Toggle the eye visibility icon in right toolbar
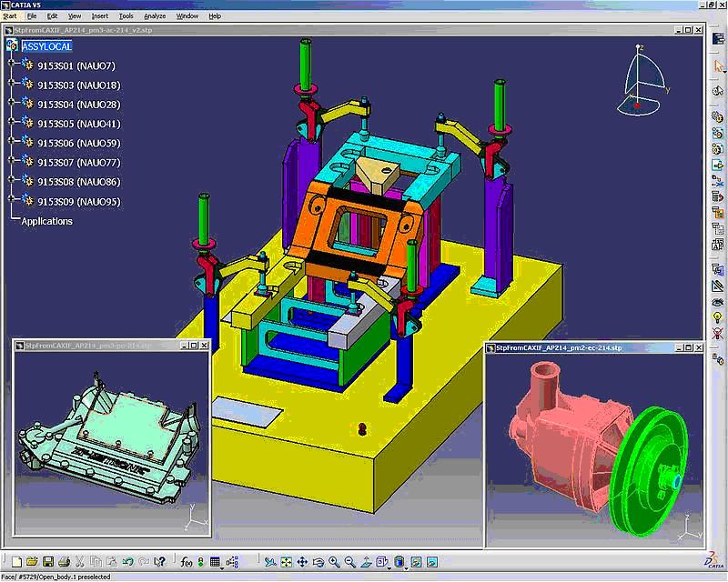This screenshot has width=728, height=582. point(718,301)
